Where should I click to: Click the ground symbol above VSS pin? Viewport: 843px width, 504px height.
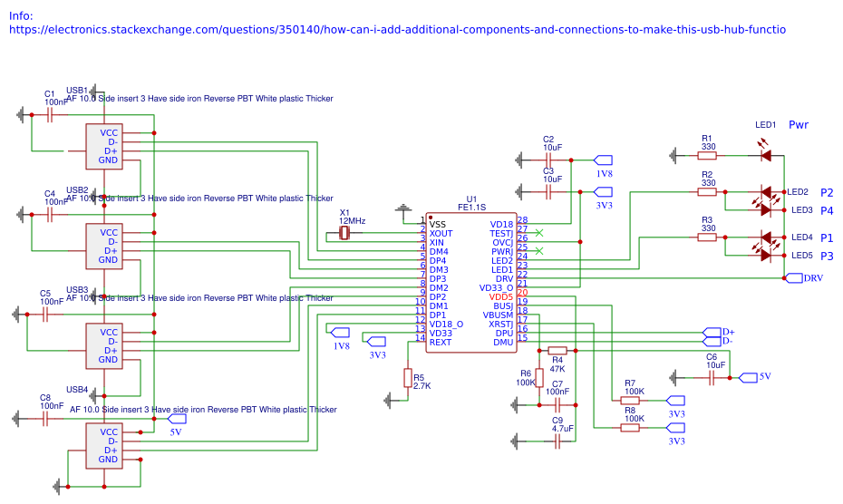coord(403,208)
